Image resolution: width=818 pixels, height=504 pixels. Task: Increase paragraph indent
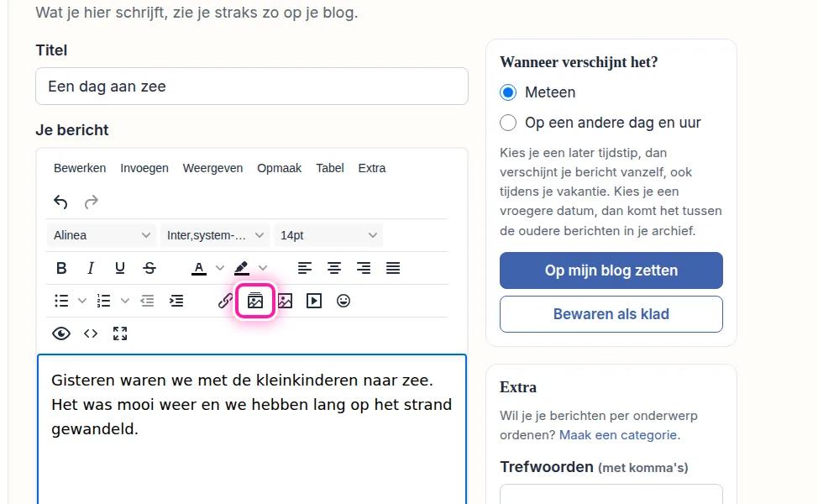(176, 301)
